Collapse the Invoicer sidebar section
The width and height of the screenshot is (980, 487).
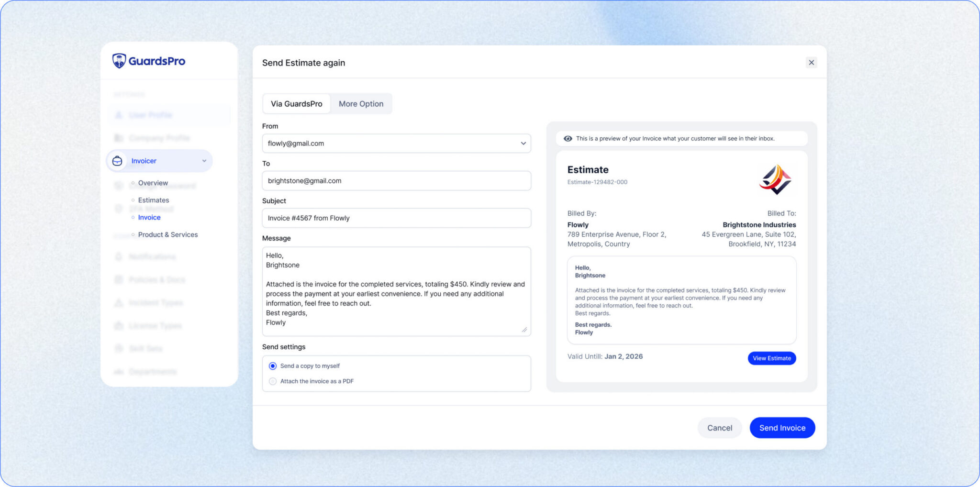204,161
